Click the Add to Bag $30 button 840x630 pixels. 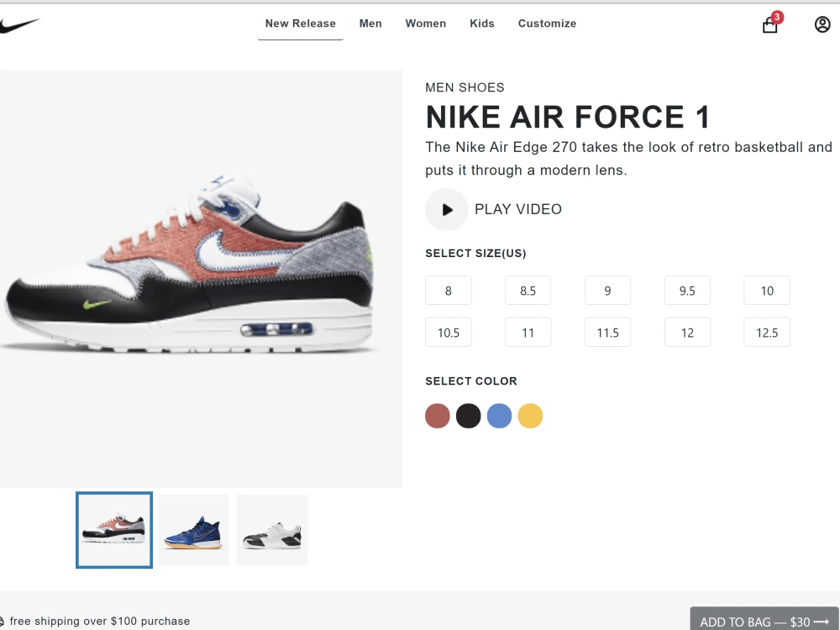click(x=764, y=621)
